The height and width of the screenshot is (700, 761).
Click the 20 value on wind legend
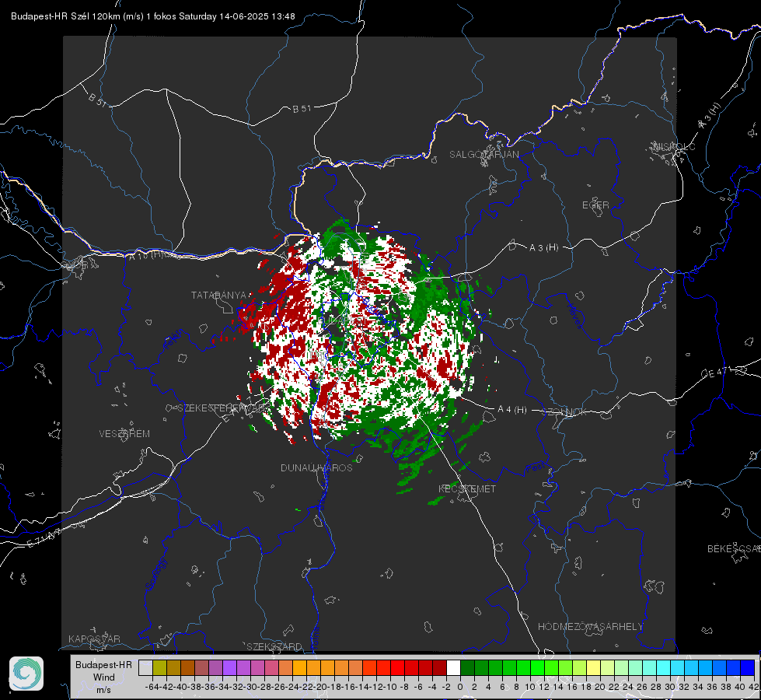(x=600, y=687)
